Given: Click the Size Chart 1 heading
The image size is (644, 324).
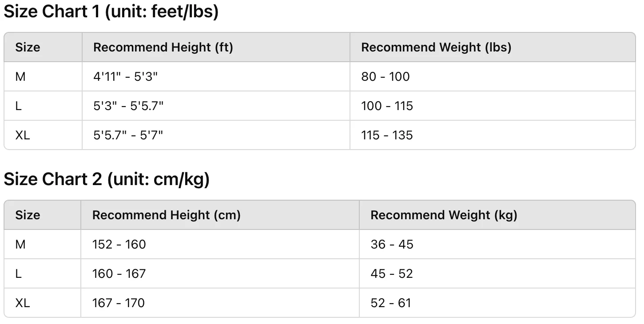Looking at the screenshot, I should [111, 12].
